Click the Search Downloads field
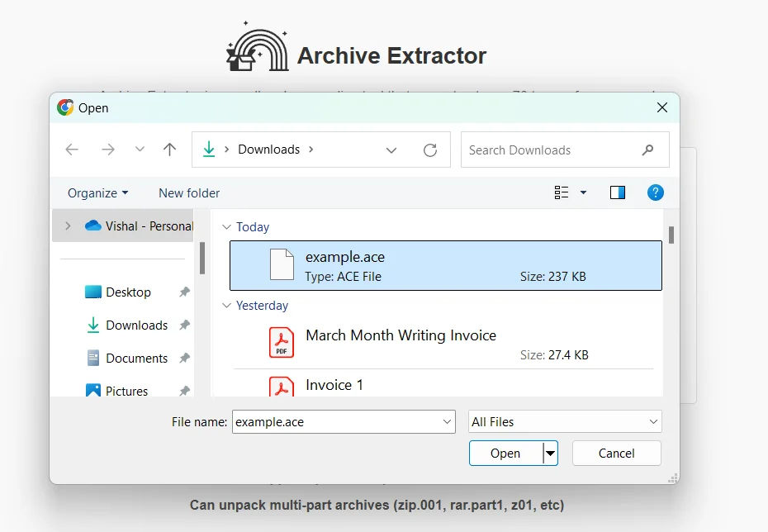The height and width of the screenshot is (532, 768). tap(565, 150)
